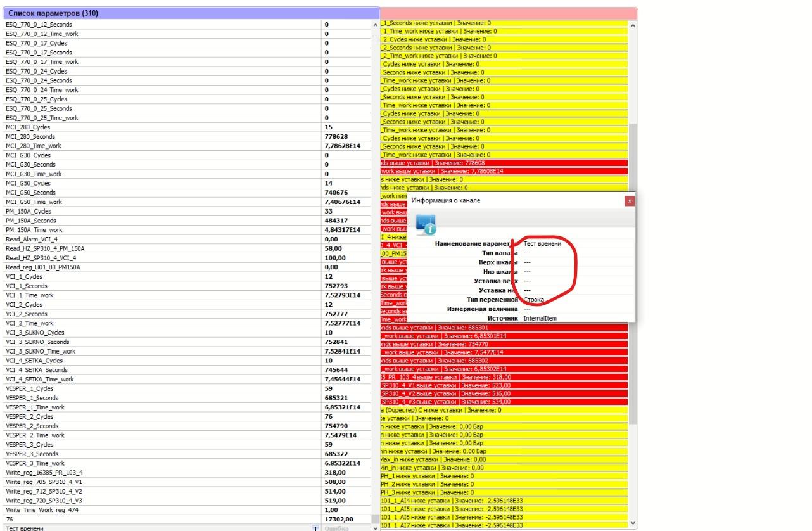
Task: Select the Read_HZ_SP310_4_PM_150A parameter
Action: (x=187, y=248)
